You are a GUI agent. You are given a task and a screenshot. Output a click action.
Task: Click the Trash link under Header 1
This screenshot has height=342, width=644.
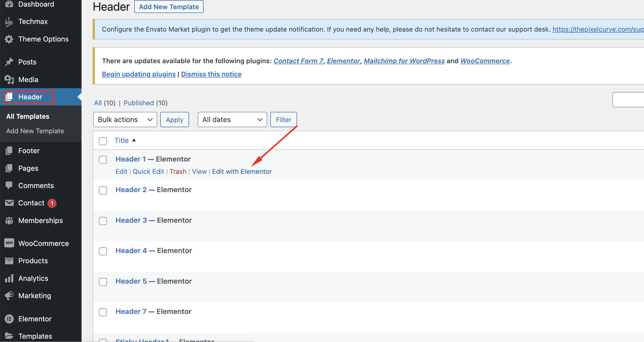click(x=178, y=172)
